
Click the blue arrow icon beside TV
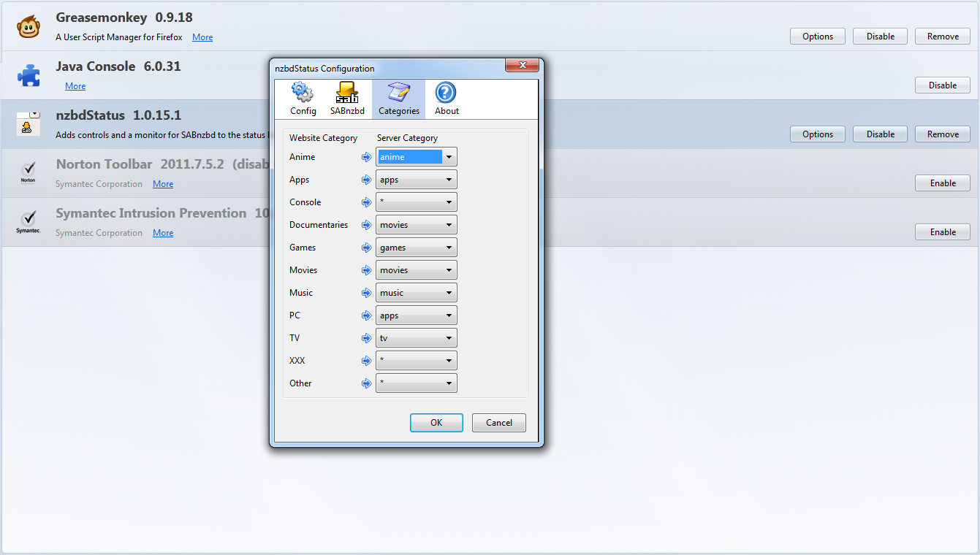point(367,338)
